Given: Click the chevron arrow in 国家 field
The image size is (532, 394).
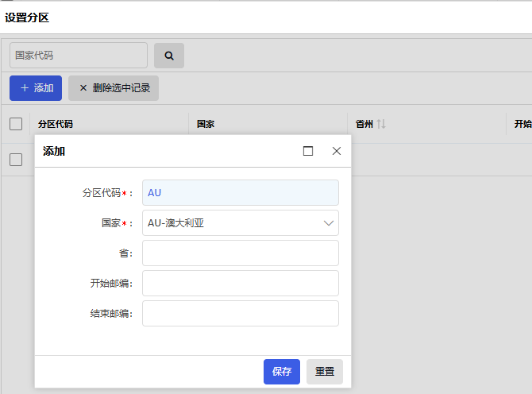Looking at the screenshot, I should coord(329,223).
